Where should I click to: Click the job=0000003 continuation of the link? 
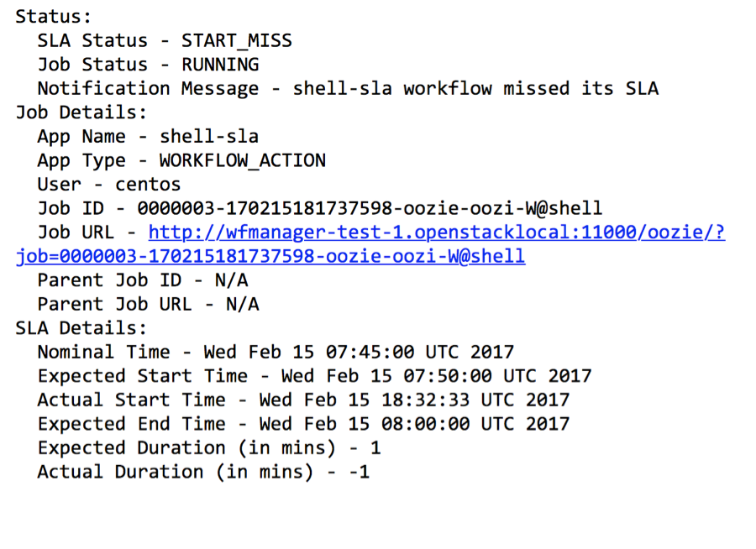coord(270,256)
